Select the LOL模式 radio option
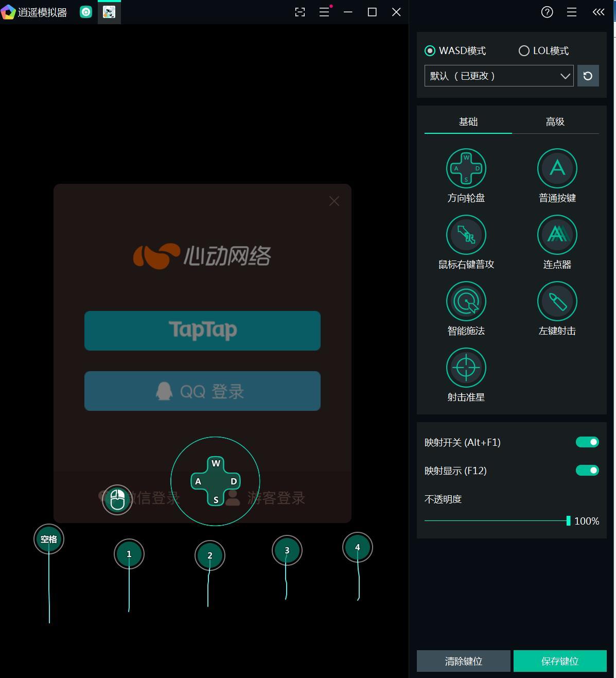This screenshot has width=616, height=678. (543, 50)
